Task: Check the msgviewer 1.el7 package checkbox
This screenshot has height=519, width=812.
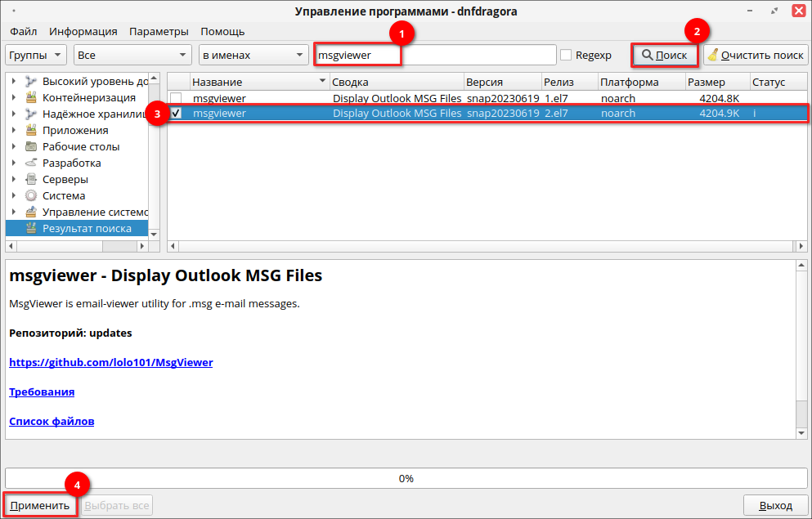Action: pos(176,98)
